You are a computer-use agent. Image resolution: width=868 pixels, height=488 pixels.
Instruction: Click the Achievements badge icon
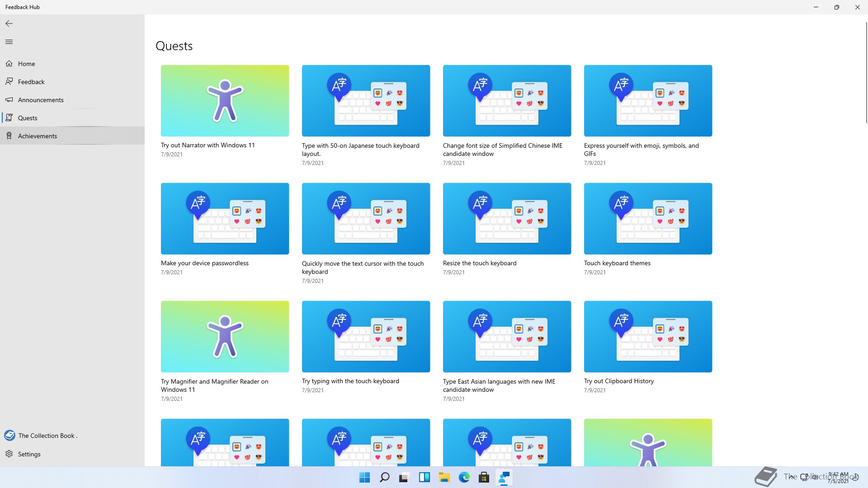pos(9,136)
